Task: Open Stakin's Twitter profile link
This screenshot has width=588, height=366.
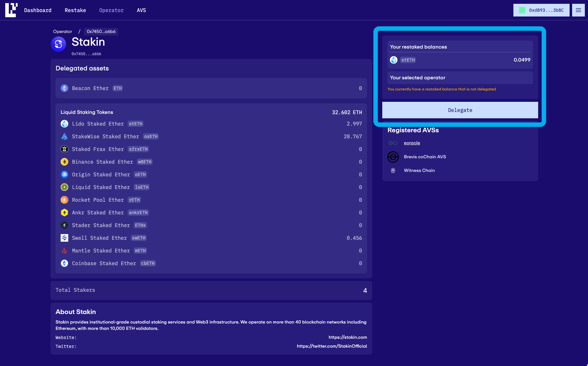Action: pos(332,346)
